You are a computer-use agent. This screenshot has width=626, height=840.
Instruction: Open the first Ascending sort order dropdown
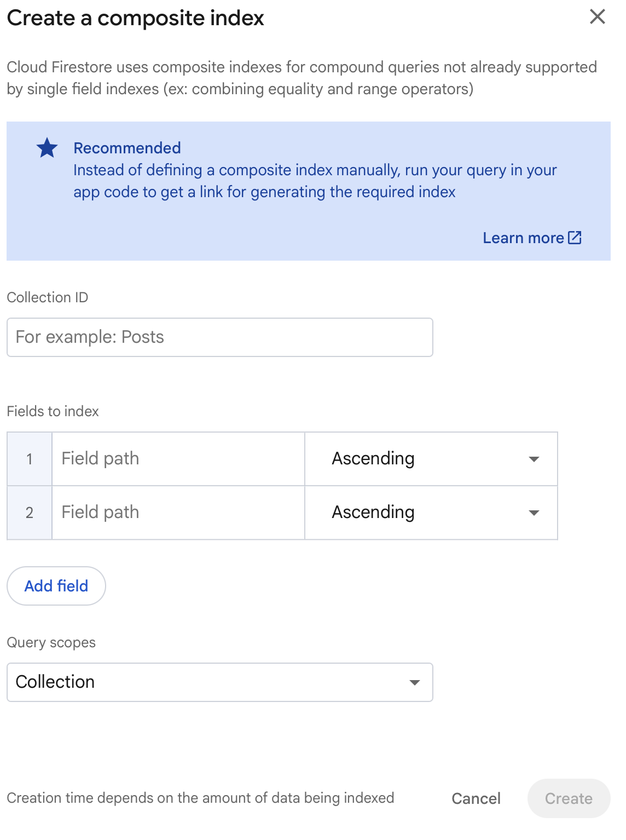(x=431, y=459)
